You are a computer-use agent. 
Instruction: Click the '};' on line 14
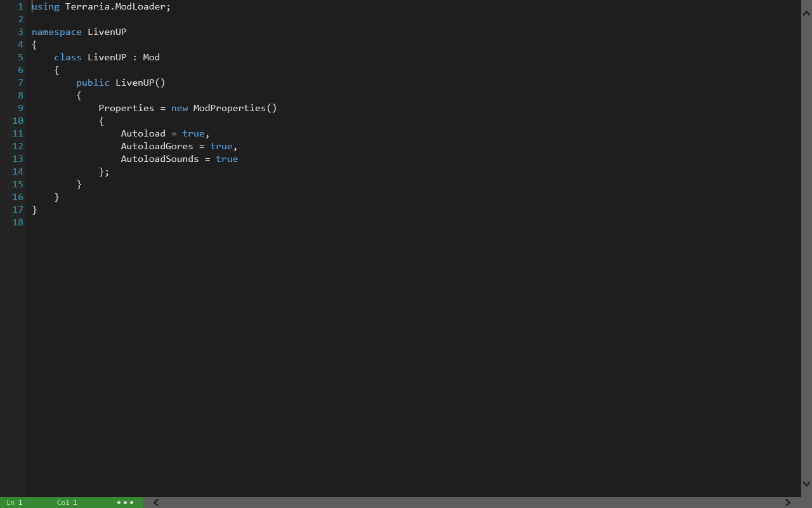pos(104,171)
